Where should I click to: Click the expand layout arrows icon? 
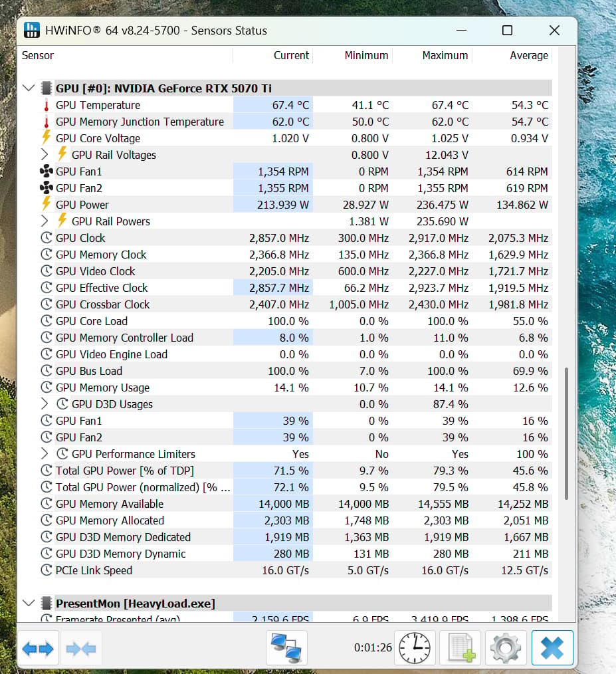click(x=38, y=648)
